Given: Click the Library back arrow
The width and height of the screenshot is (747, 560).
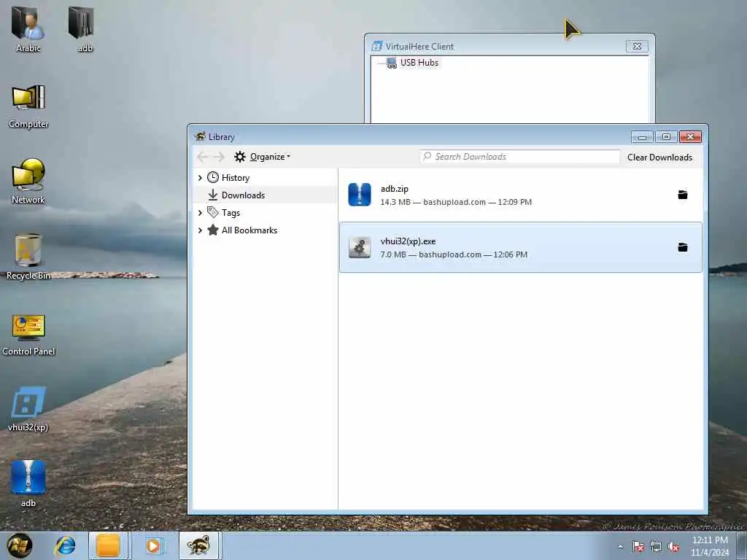Looking at the screenshot, I should point(203,157).
